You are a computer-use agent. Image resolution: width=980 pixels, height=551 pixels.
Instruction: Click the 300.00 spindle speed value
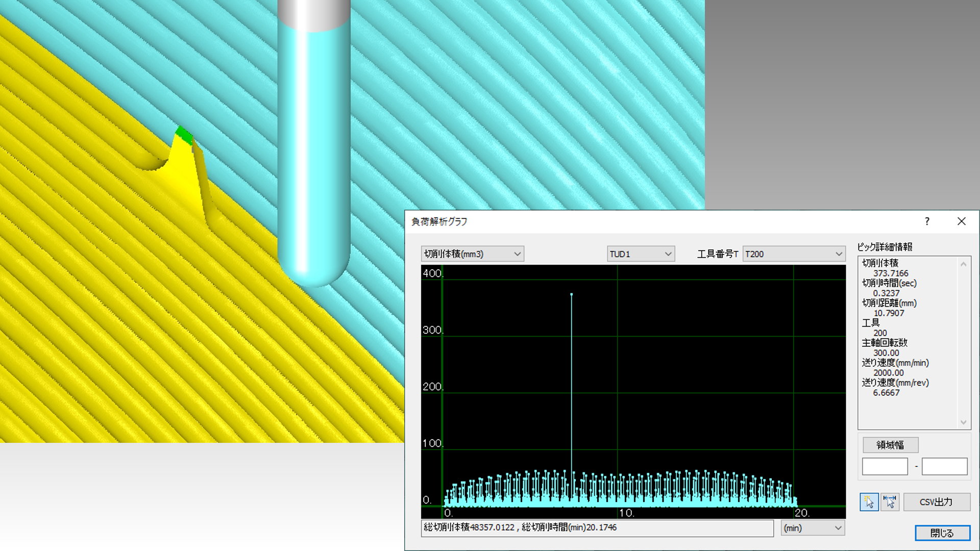click(886, 353)
